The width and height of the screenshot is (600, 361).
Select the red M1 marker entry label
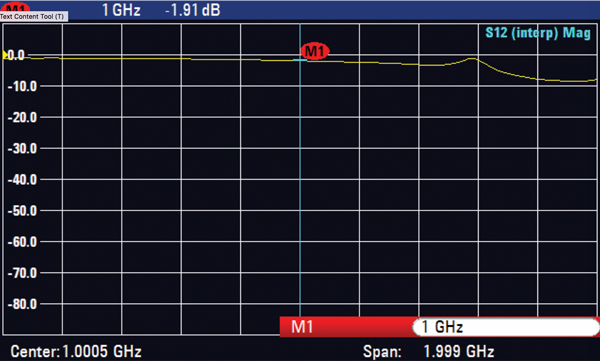(x=302, y=327)
